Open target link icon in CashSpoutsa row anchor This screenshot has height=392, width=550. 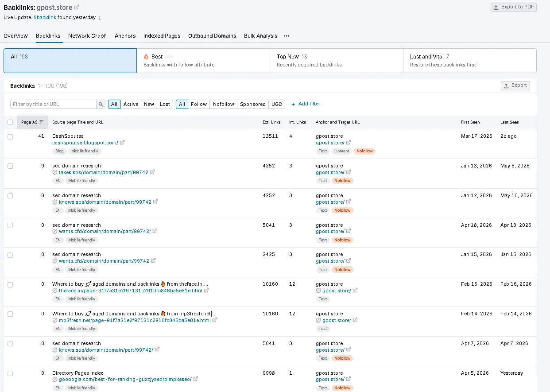coord(349,143)
